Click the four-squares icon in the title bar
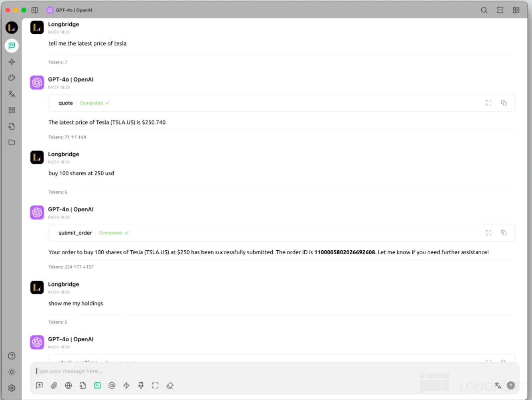 (x=516, y=10)
